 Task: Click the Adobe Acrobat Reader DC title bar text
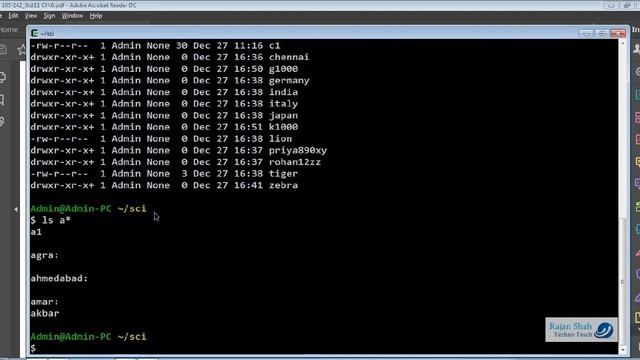click(69, 5)
